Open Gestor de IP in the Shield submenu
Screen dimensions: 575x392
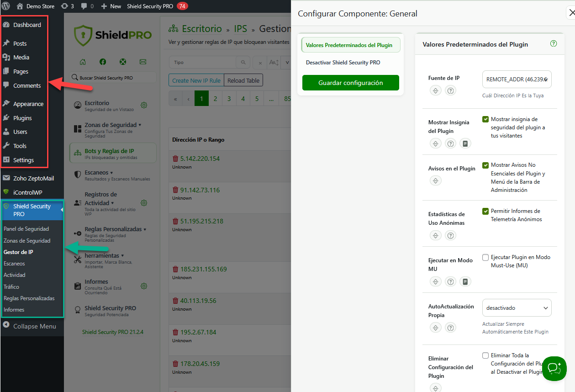[x=18, y=252]
